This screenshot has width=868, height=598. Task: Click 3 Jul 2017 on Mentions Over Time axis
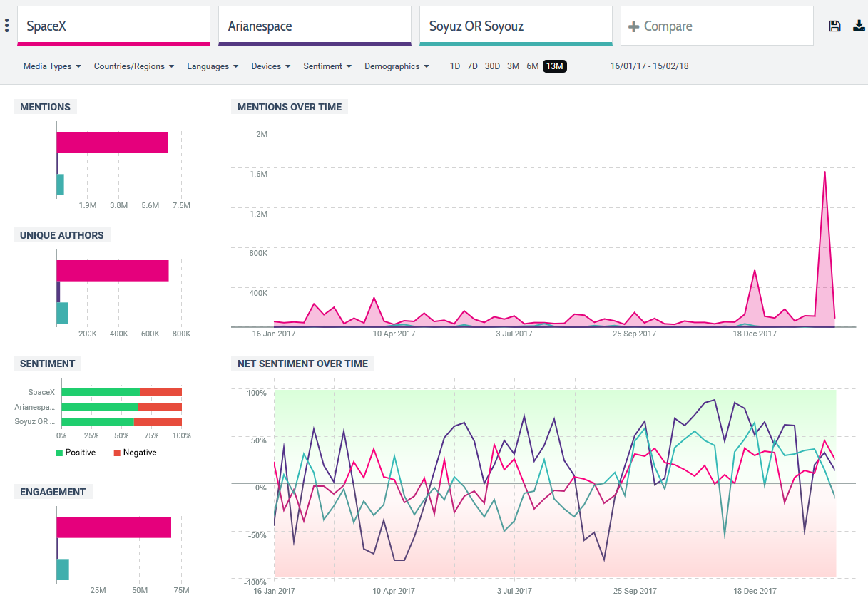[x=513, y=334]
